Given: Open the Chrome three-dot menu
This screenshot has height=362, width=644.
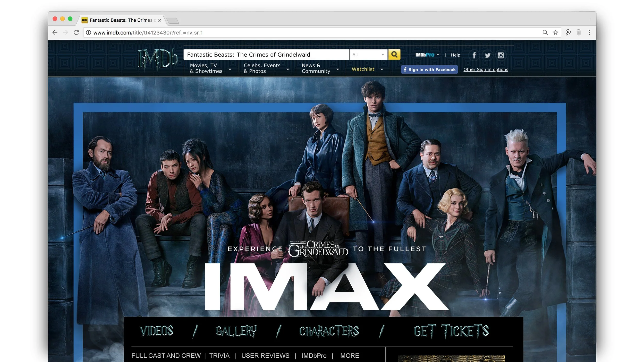Looking at the screenshot, I should click(589, 32).
